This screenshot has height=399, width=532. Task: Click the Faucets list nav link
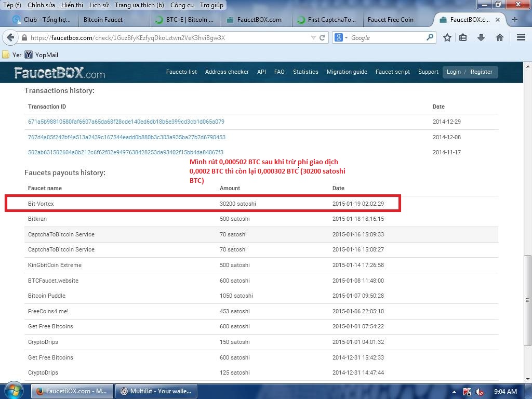click(x=181, y=72)
